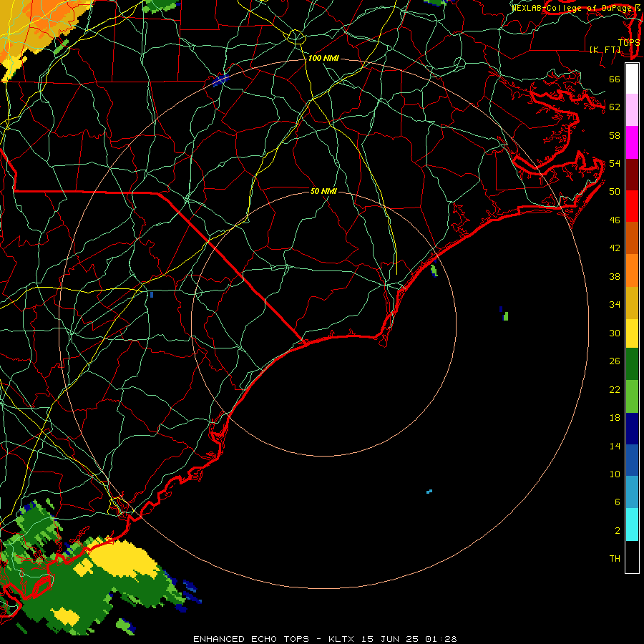The height and width of the screenshot is (644, 644).
Task: Click the 50 NMI range ring label
Action: click(323, 191)
